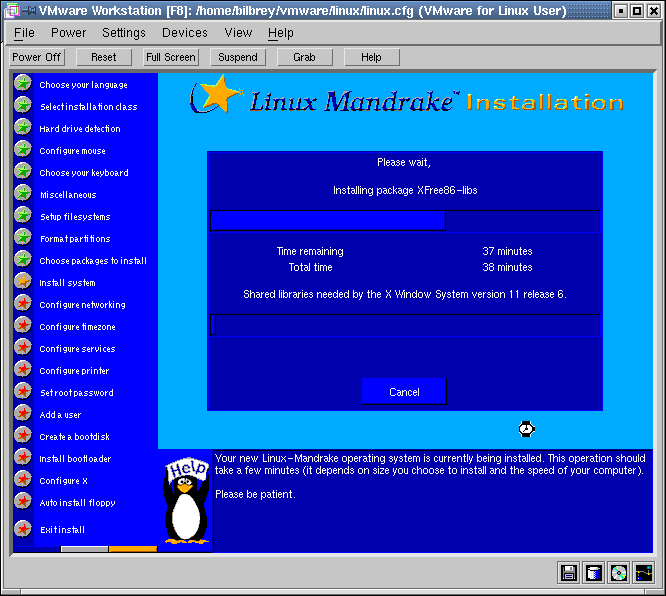
Task: Click the Grab toolbar button
Action: pos(304,57)
